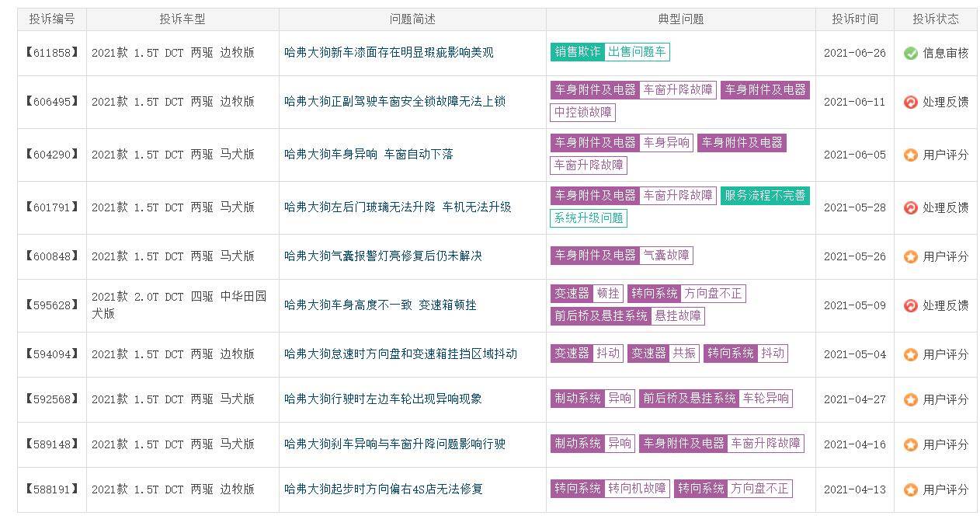Click the red 处理反馈 status icon on row 601791

point(910,207)
